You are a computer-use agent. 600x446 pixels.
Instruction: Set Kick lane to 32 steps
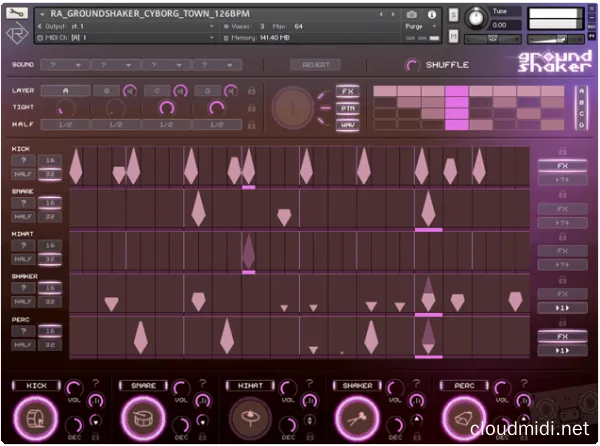(50, 174)
